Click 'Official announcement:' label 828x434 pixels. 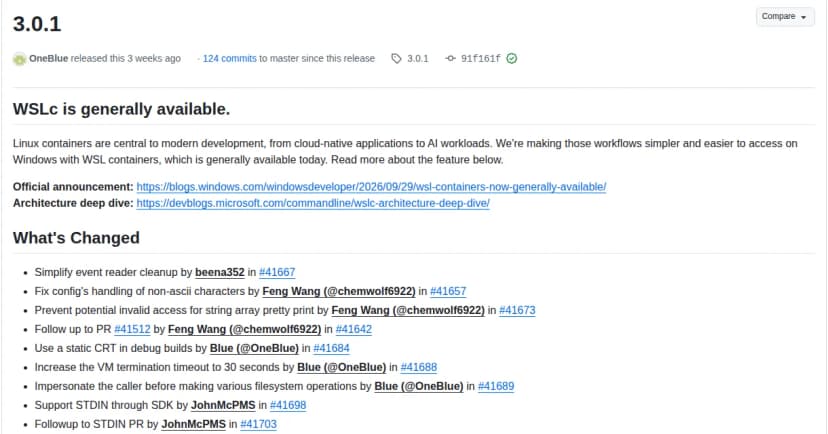click(x=73, y=187)
